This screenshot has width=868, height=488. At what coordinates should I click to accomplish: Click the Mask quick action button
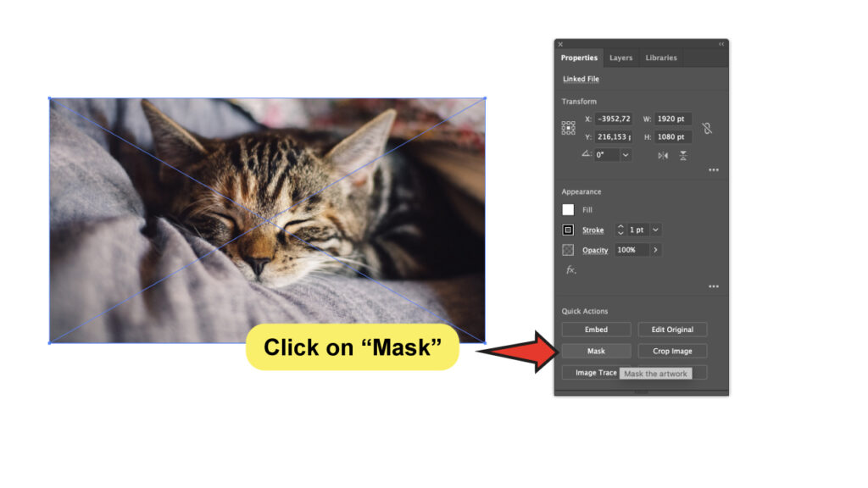tap(595, 351)
